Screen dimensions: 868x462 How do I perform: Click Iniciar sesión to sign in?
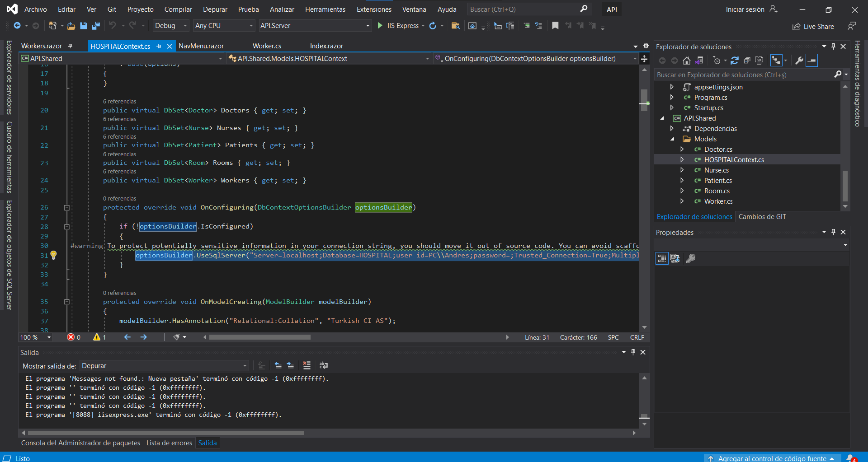[x=745, y=9]
